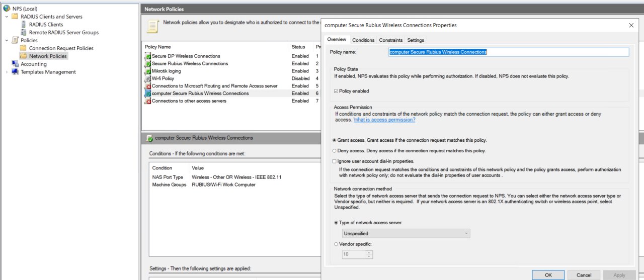Open the Conditions tab

point(363,40)
